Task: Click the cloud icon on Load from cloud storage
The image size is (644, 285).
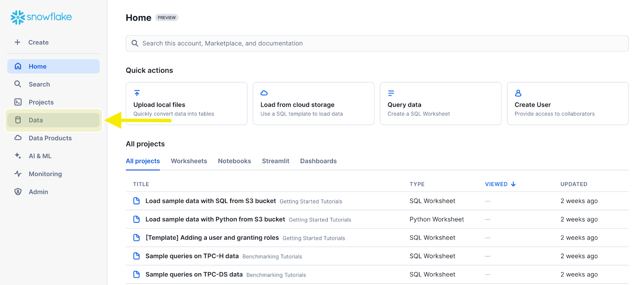Action: coord(264,93)
